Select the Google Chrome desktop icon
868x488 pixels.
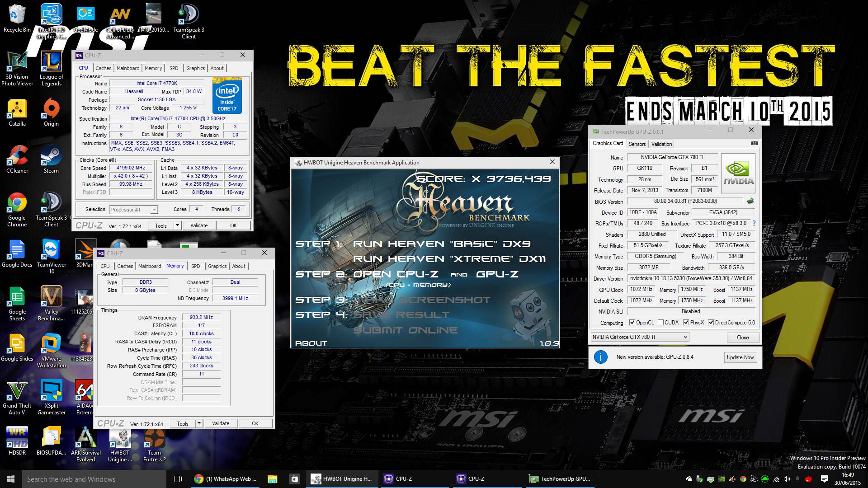pyautogui.click(x=17, y=210)
